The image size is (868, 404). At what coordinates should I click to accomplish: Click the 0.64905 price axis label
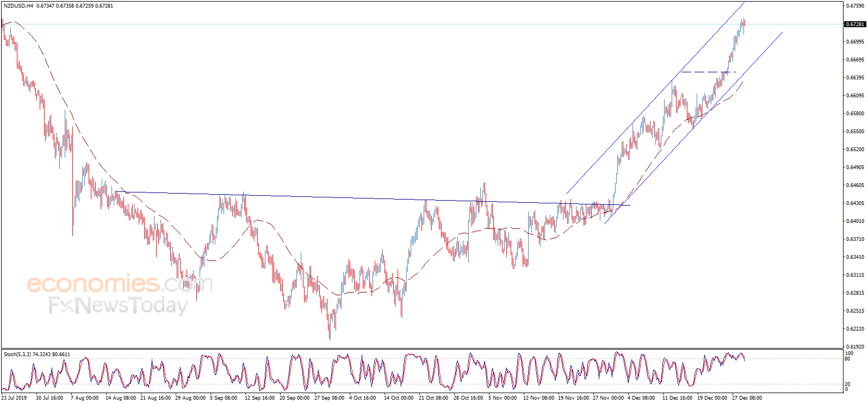(855, 167)
